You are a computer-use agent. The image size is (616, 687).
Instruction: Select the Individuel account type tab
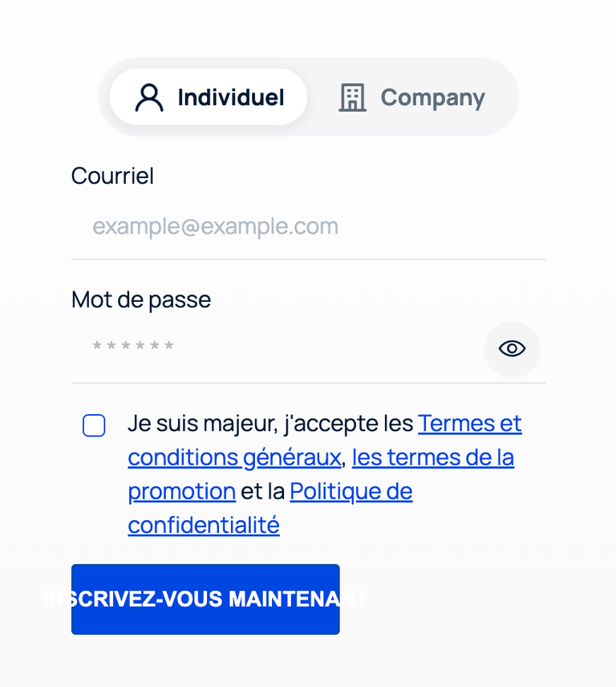pyautogui.click(x=209, y=97)
